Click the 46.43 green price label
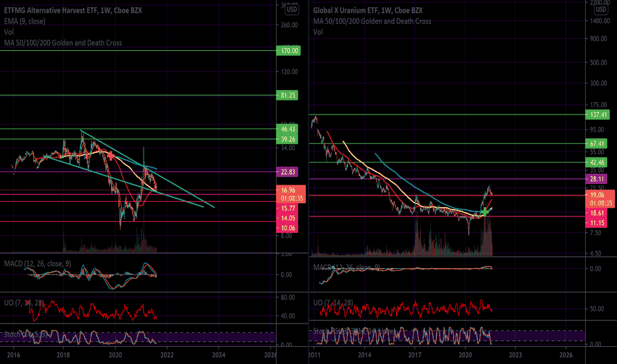This screenshot has height=364, width=617. 287,129
